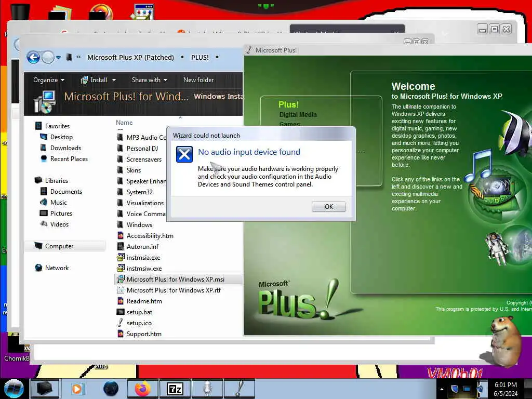Select Favorites in navigation pane
The width and height of the screenshot is (532, 399).
[x=57, y=126]
